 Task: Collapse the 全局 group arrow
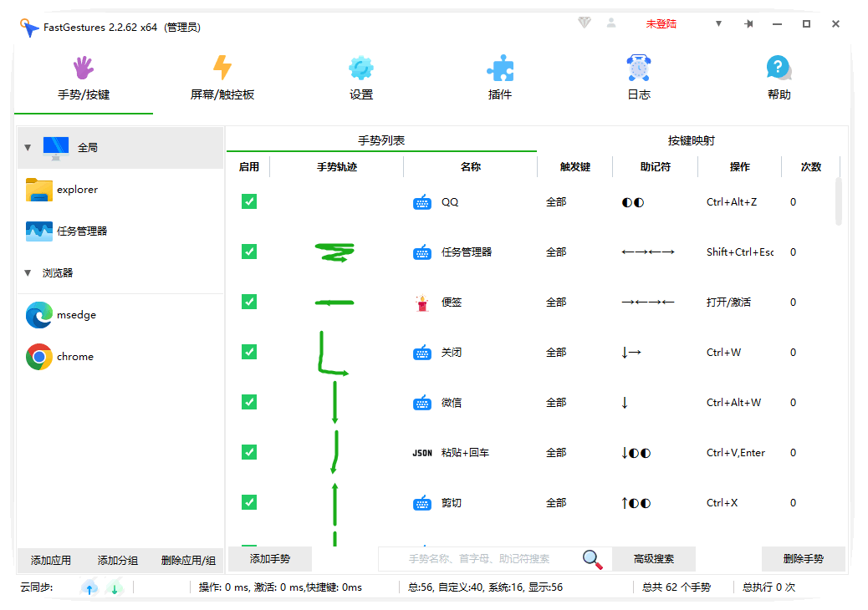[28, 148]
